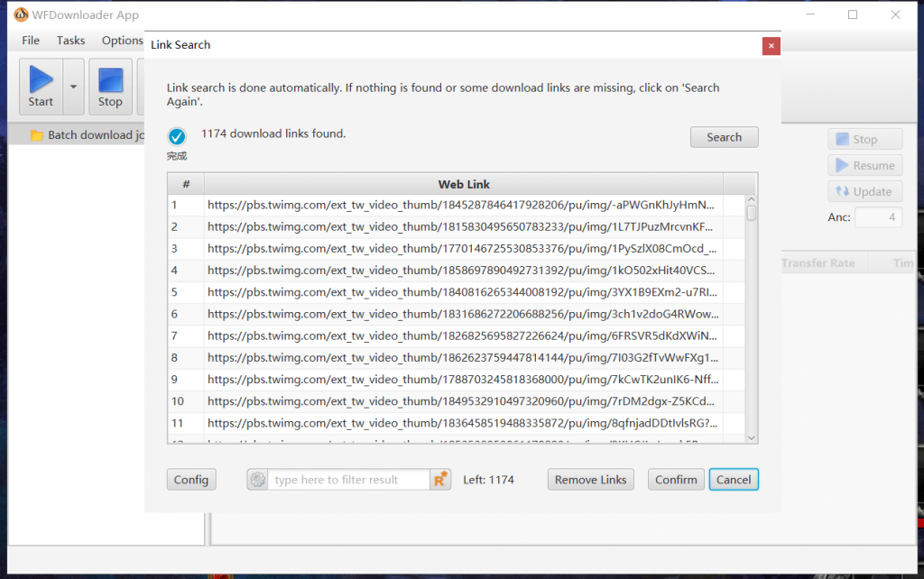The image size is (924, 579).
Task: Close the WFDownloader App window
Action: (896, 14)
